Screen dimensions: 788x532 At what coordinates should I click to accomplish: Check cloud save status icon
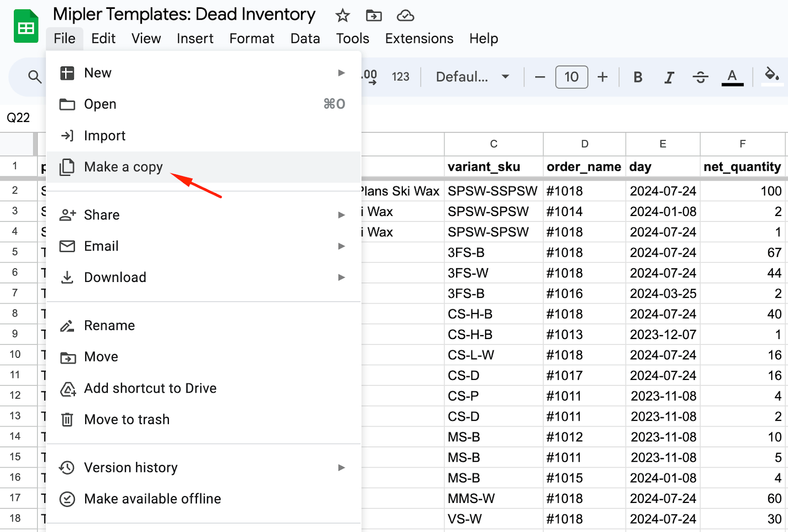click(405, 16)
